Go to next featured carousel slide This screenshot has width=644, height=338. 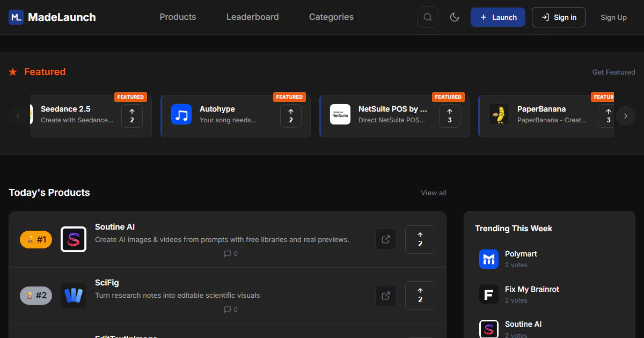coord(626,116)
